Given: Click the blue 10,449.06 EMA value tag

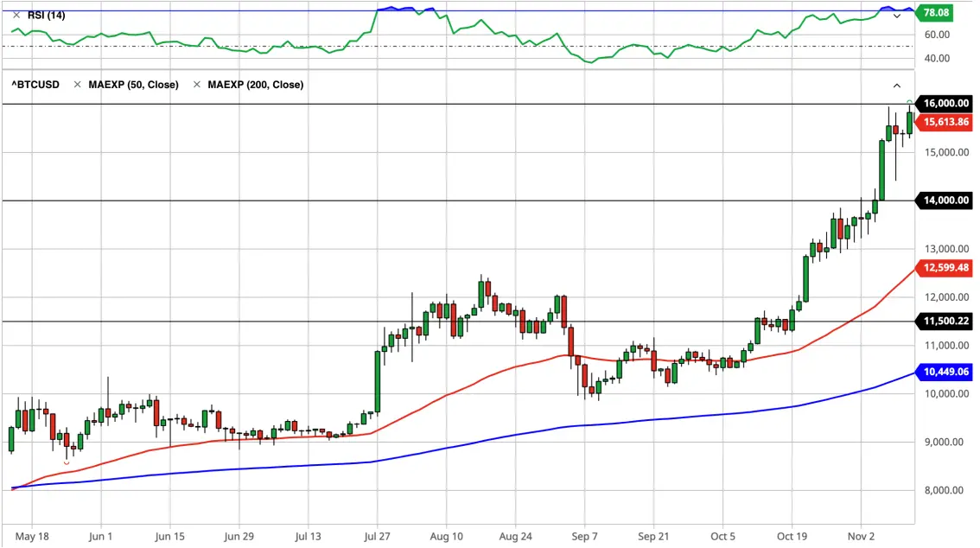Looking at the screenshot, I should point(945,372).
